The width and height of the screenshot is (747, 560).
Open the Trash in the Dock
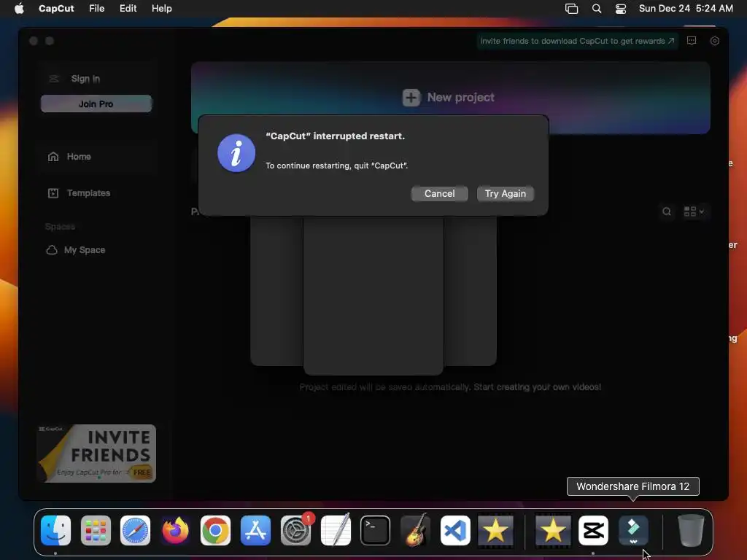(691, 531)
